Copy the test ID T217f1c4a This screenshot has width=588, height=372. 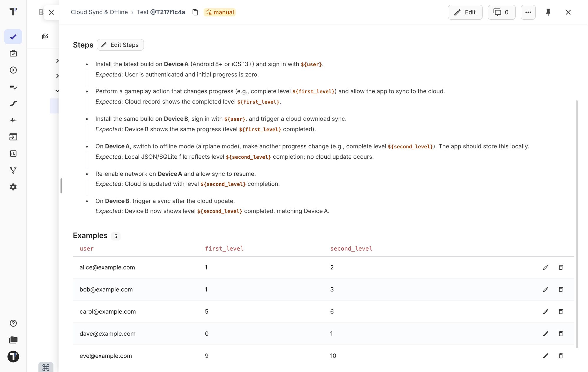tap(195, 12)
